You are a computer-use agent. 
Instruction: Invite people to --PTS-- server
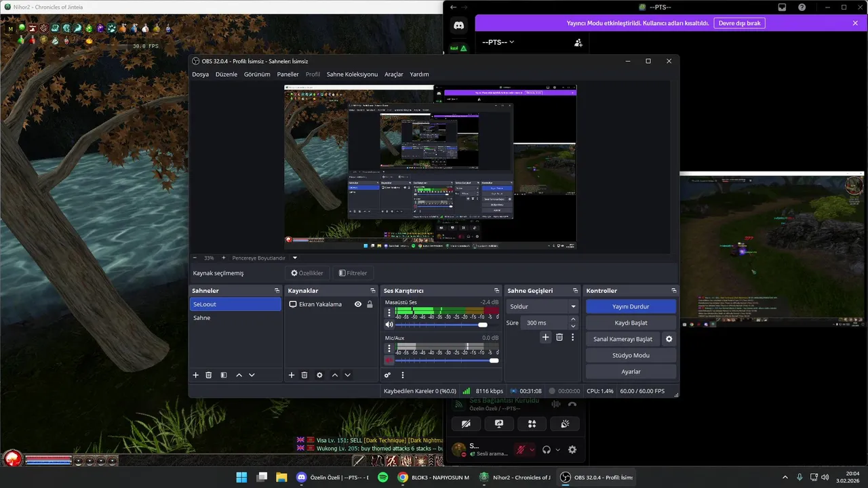578,42
